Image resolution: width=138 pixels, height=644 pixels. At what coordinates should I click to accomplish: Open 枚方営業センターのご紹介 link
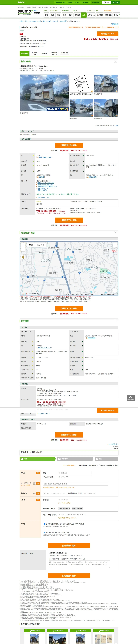pos(45,185)
